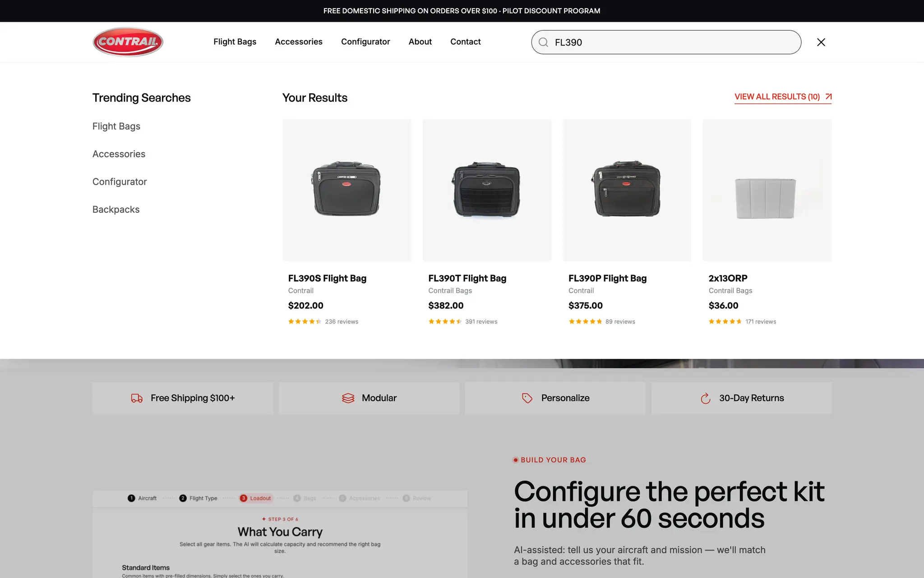Click the free shipping announcement banner
Viewport: 924px width, 578px height.
coord(462,11)
